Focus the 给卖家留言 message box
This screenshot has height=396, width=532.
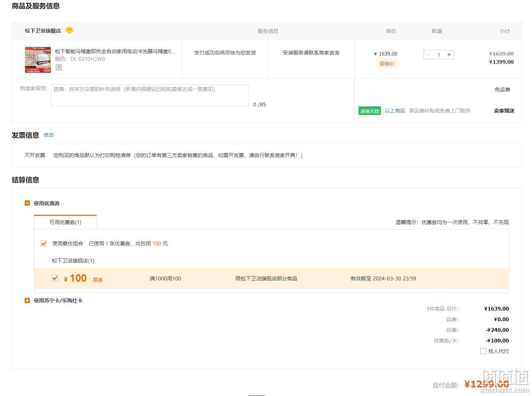pyautogui.click(x=150, y=95)
